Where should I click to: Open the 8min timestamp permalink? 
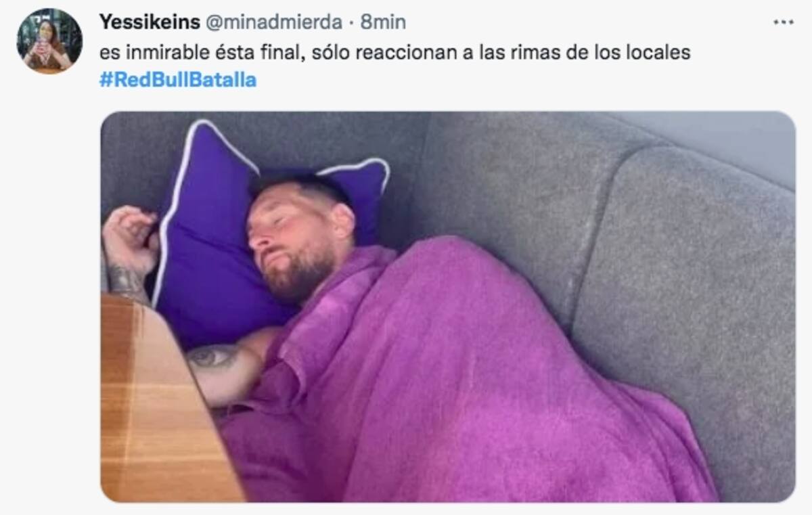coord(383,22)
